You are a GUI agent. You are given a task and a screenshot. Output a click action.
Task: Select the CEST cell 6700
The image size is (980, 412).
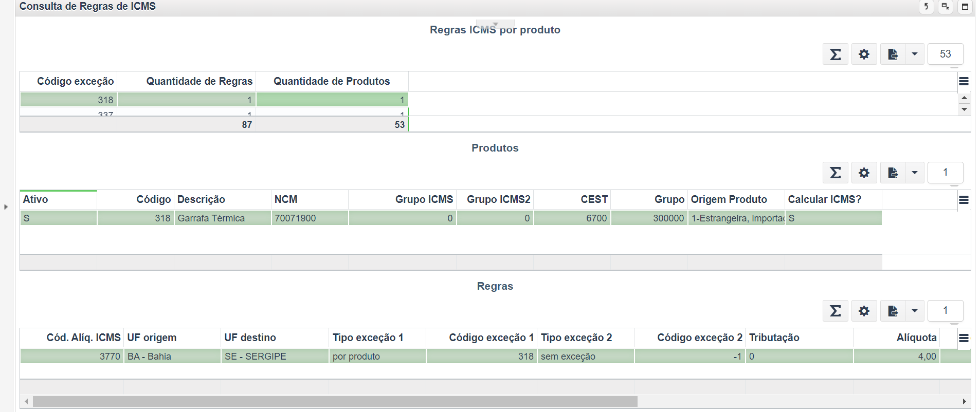(x=572, y=218)
